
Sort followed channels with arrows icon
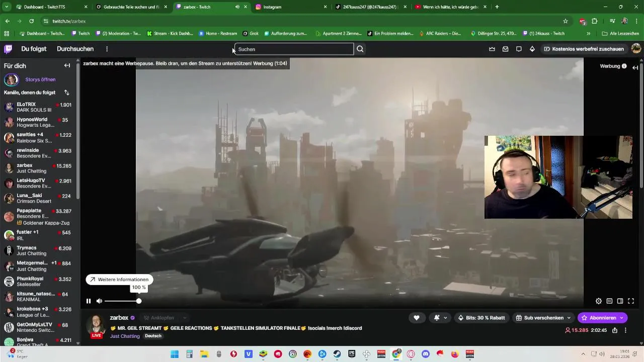coord(66,93)
